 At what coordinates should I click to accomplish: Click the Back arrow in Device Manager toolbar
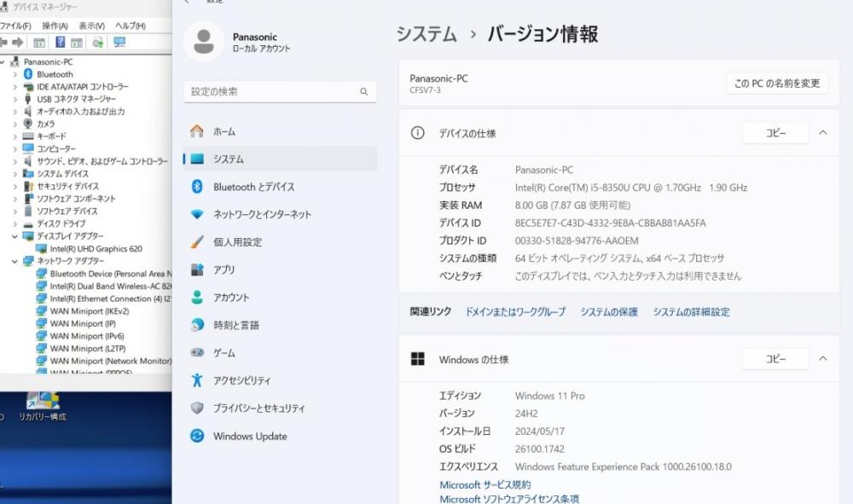[3, 43]
